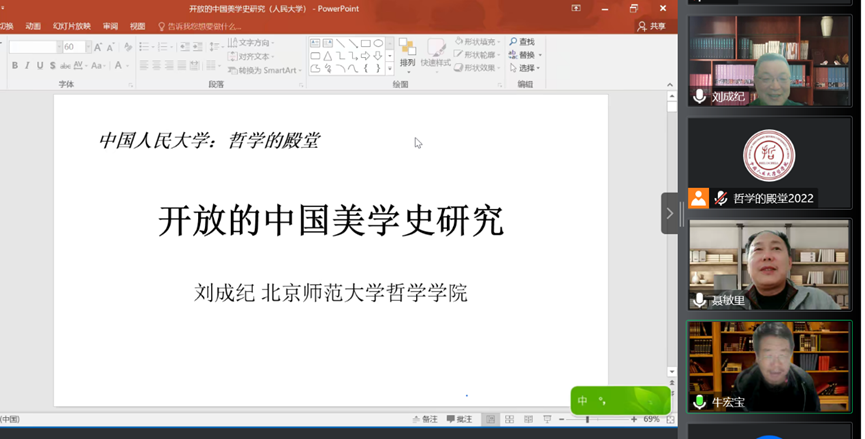Screen dimensions: 865x439
Task: Click fit slide to window icon
Action: [668, 420]
